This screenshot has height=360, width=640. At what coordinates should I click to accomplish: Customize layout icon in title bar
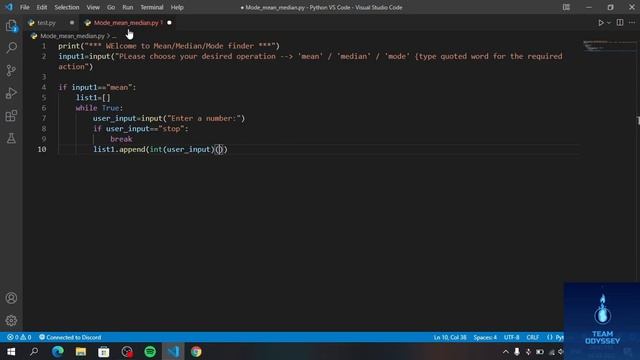[566, 7]
